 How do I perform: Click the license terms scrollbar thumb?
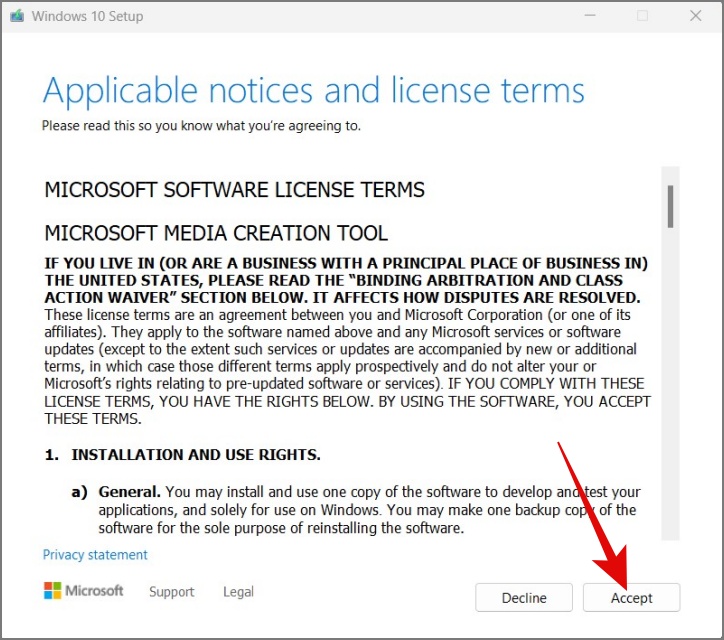coord(670,206)
